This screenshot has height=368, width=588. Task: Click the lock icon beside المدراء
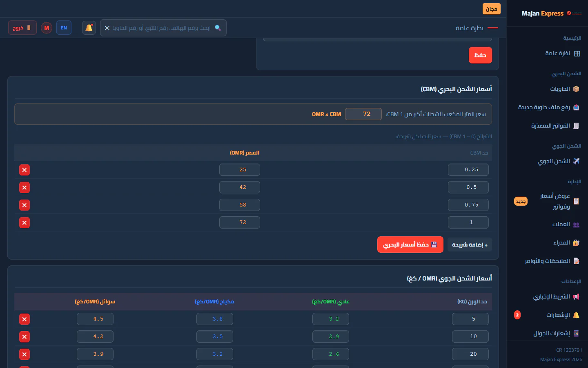576,242
